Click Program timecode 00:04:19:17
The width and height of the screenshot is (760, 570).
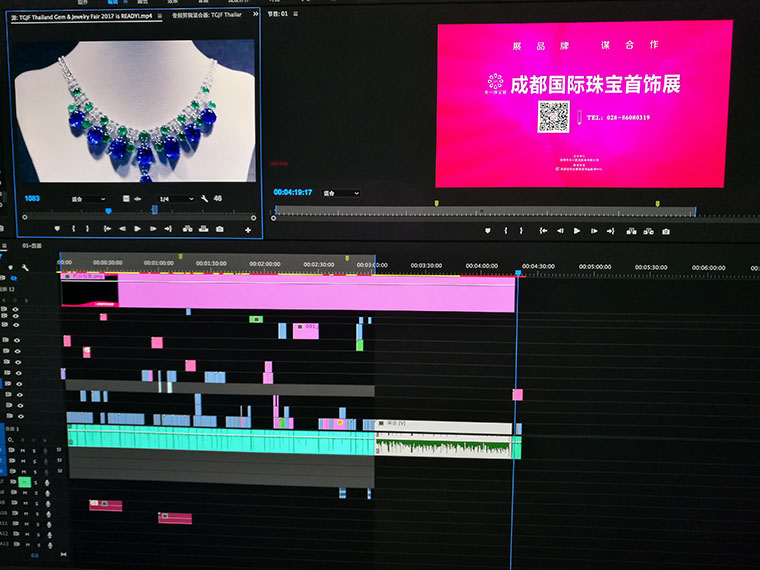[293, 192]
